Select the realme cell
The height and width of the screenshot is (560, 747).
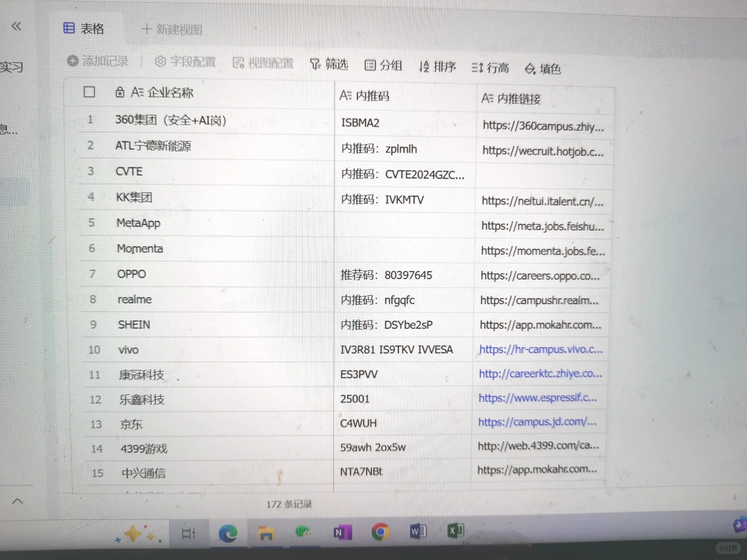click(x=135, y=299)
